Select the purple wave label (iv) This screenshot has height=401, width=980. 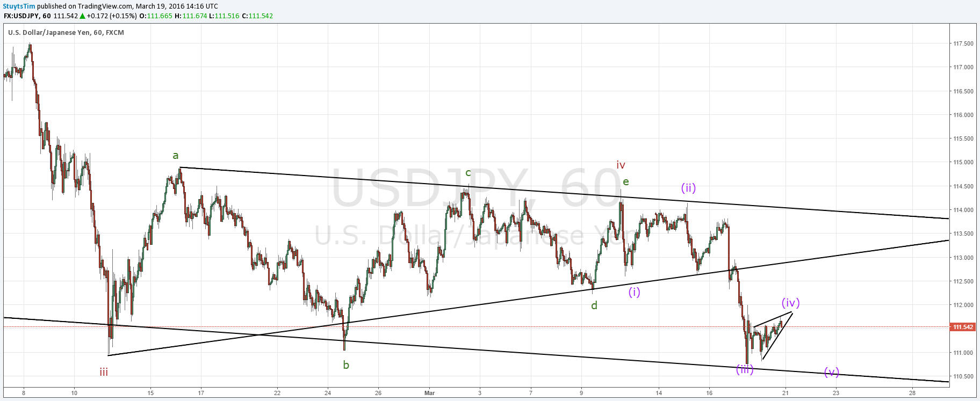[791, 303]
